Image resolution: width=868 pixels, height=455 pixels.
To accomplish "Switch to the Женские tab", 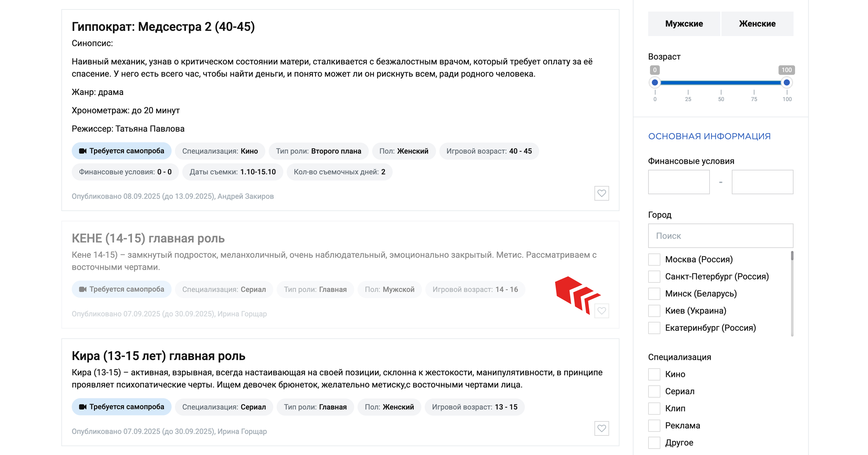I will tap(757, 24).
